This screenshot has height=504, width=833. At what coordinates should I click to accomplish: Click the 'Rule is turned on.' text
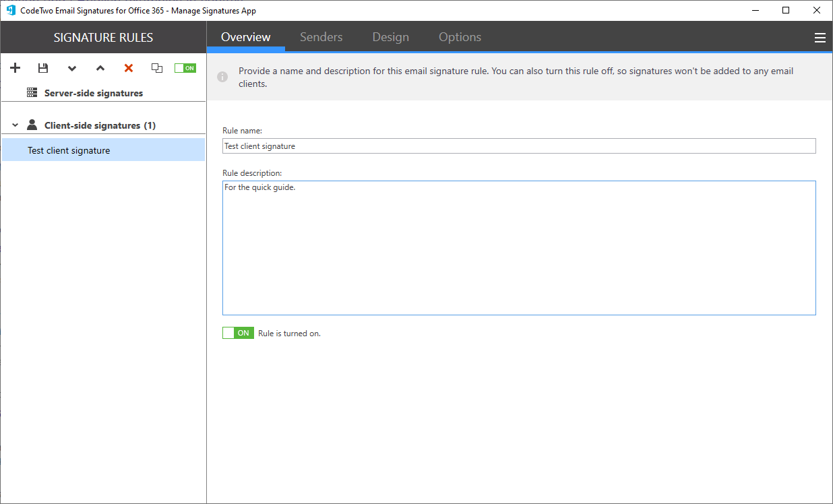290,334
